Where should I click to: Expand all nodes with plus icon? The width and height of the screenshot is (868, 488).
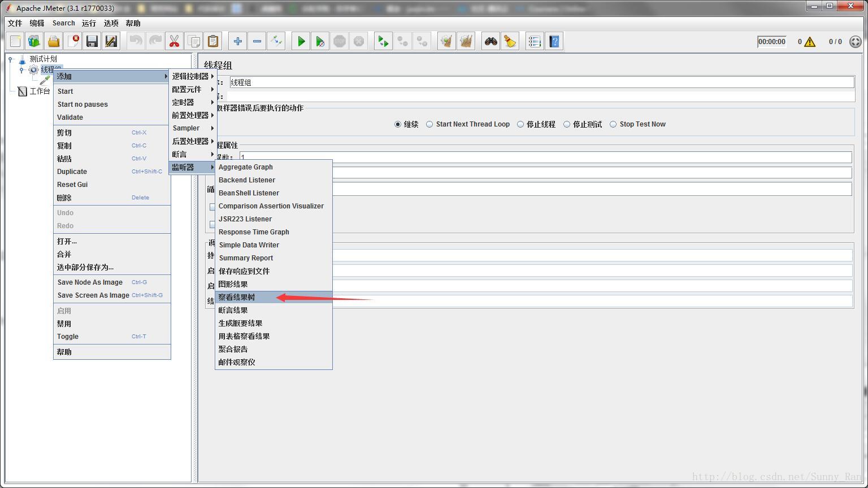pos(238,41)
